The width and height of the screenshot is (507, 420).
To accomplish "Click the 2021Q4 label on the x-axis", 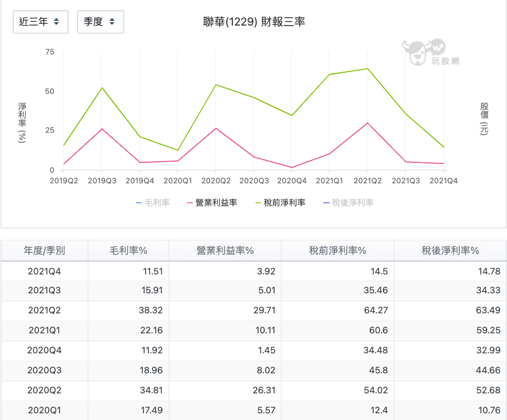I will (x=443, y=181).
